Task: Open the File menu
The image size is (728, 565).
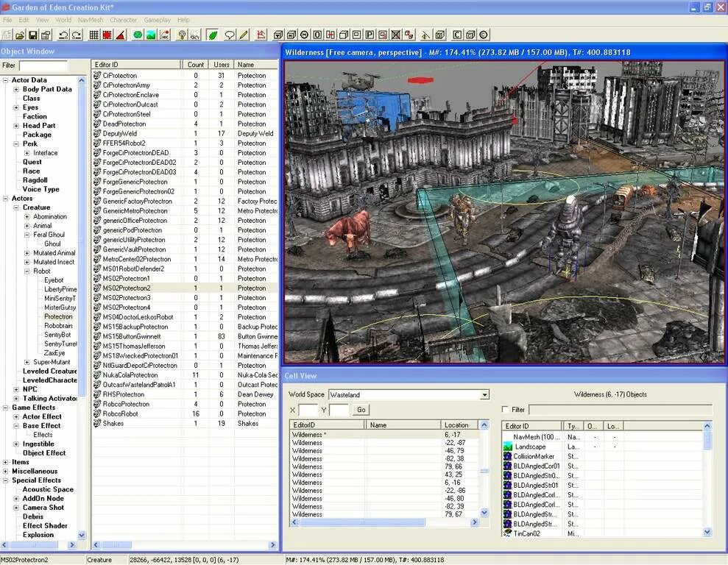Action: pyautogui.click(x=7, y=20)
